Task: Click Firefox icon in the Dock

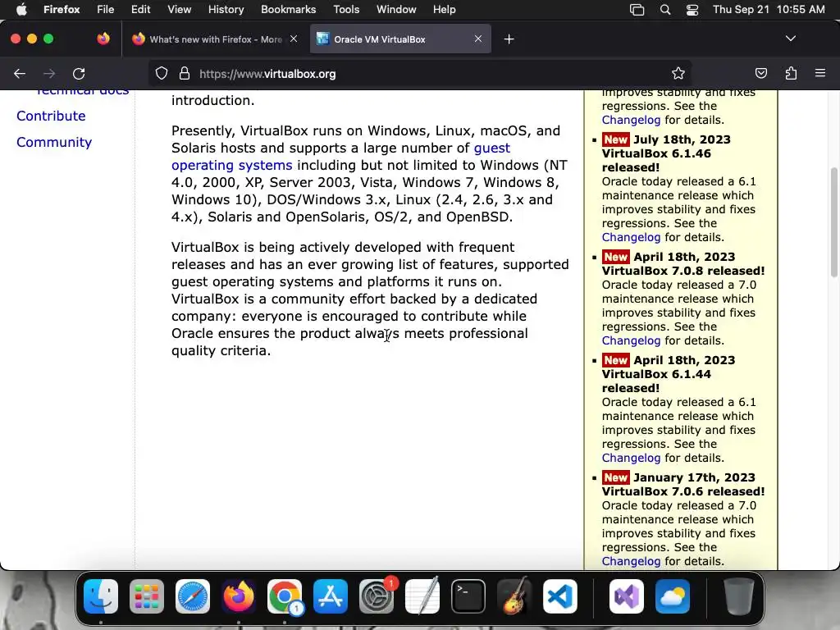Action: point(239,596)
